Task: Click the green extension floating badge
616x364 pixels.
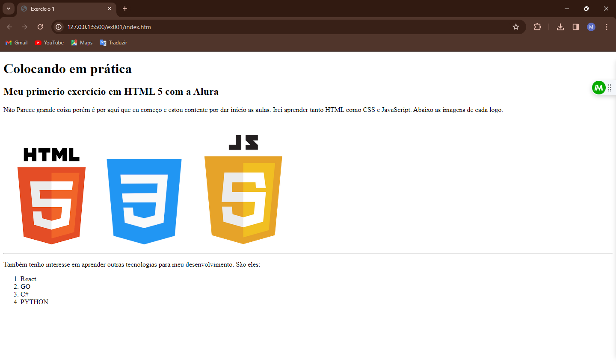Action: point(598,88)
